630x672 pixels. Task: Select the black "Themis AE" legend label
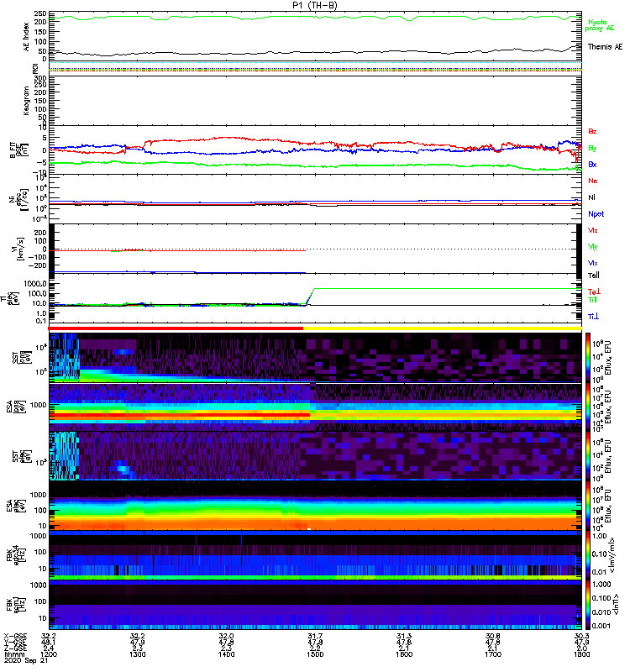(605, 47)
